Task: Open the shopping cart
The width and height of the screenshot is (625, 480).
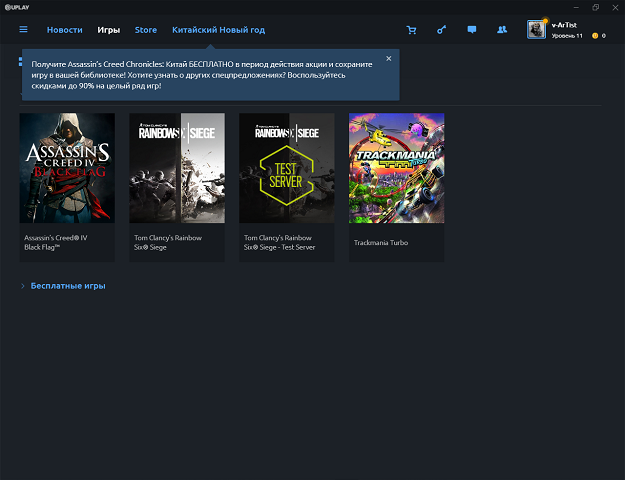Action: (x=411, y=30)
